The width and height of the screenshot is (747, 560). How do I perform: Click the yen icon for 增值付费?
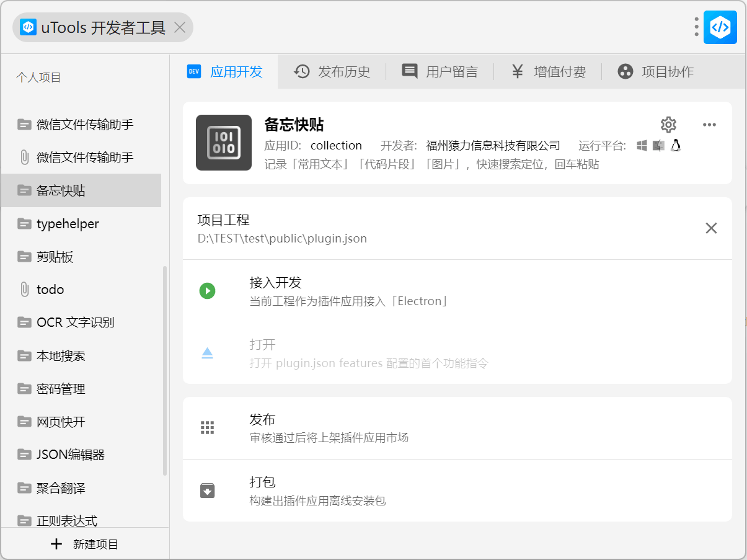pyautogui.click(x=518, y=72)
